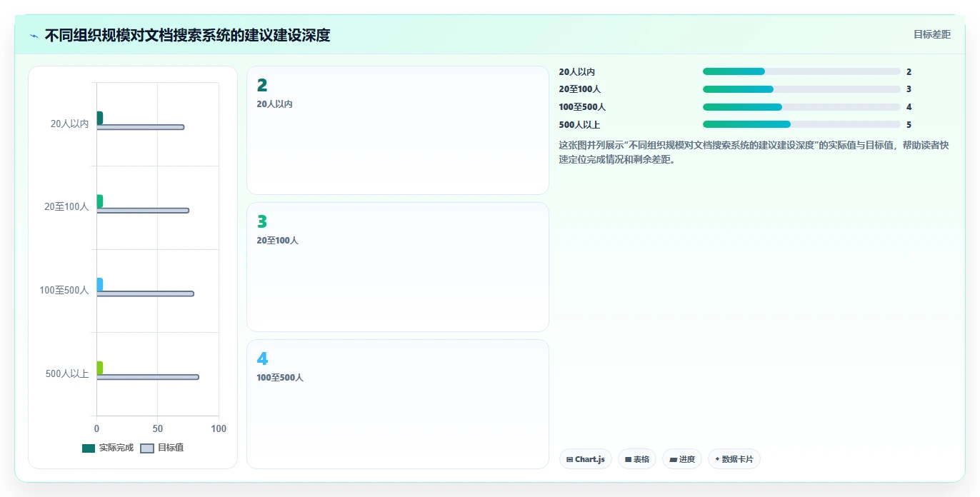The width and height of the screenshot is (980, 497).
Task: Click the lime green actual bar for 500人以上
Action: [100, 368]
